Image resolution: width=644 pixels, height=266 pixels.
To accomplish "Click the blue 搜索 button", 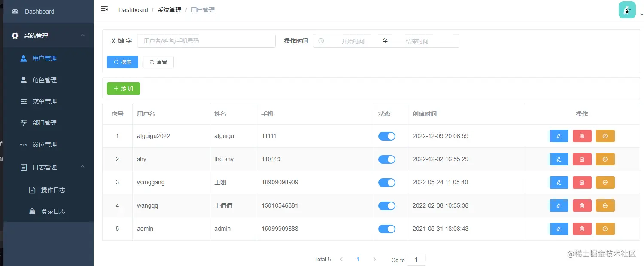I will click(x=122, y=62).
